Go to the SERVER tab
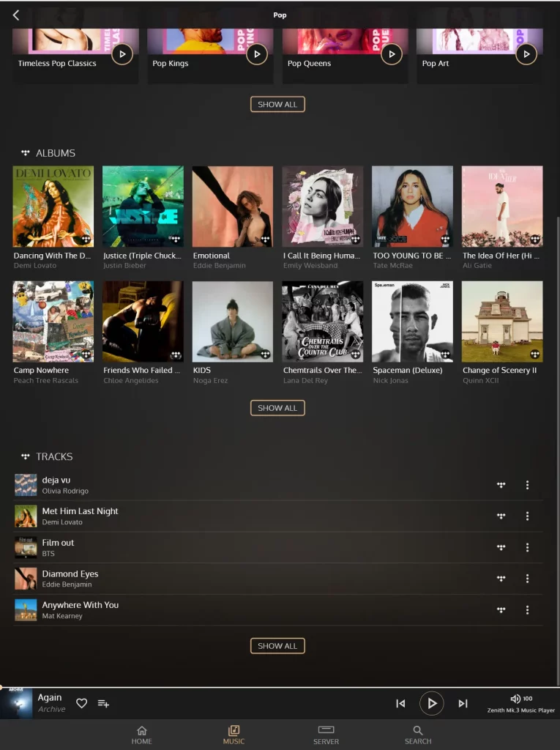 point(326,735)
